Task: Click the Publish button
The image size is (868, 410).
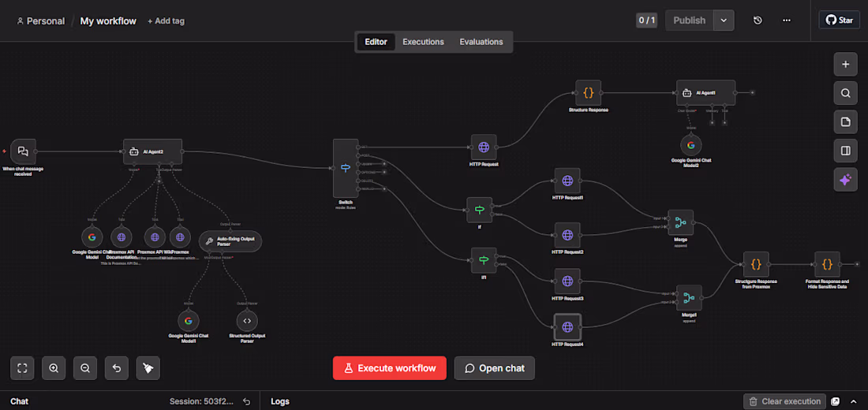Action: point(689,20)
